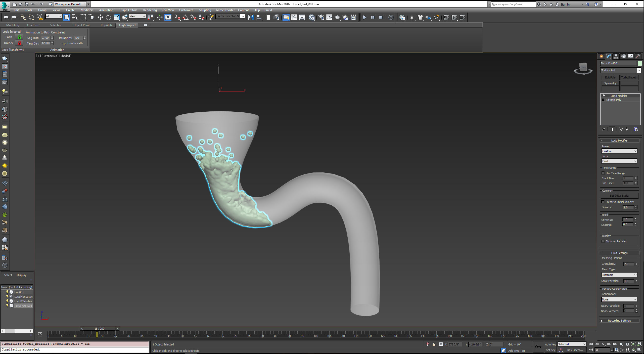Open the Body Fluid dropdown
The width and height of the screenshot is (644, 354).
(x=619, y=161)
